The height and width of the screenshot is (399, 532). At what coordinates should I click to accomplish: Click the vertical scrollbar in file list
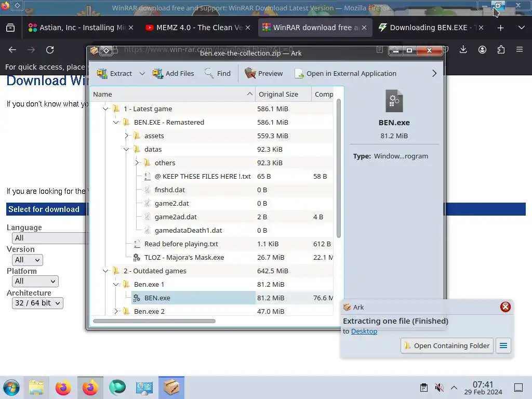[338, 168]
